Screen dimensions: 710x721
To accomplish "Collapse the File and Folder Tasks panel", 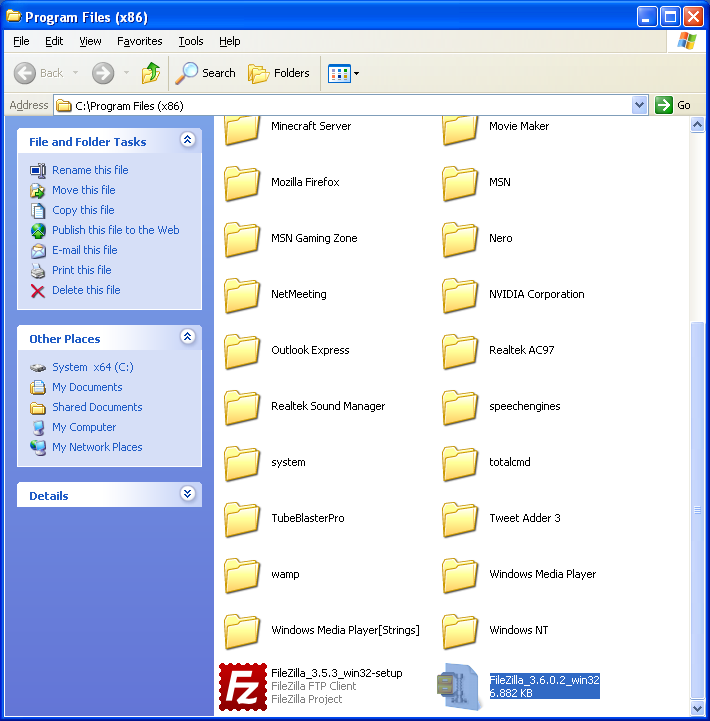I will pos(187,141).
